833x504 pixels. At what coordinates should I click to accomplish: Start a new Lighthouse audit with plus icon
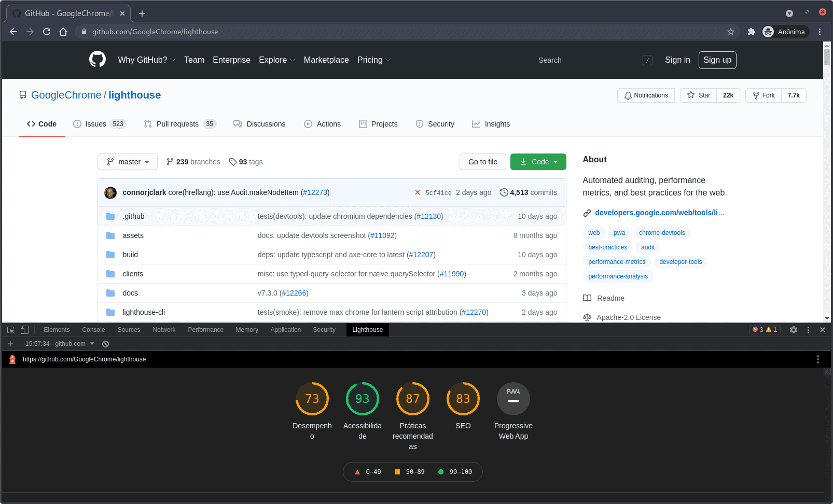(x=10, y=344)
